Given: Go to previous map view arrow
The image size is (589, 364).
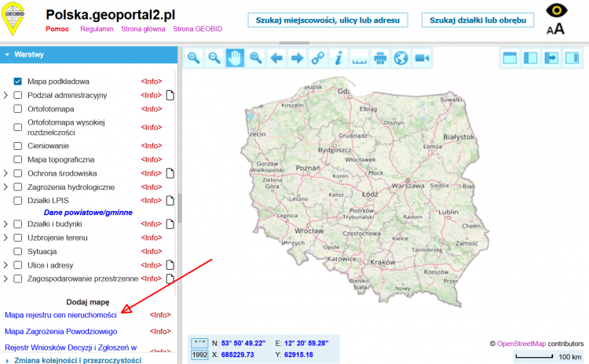Looking at the screenshot, I should click(x=276, y=58).
